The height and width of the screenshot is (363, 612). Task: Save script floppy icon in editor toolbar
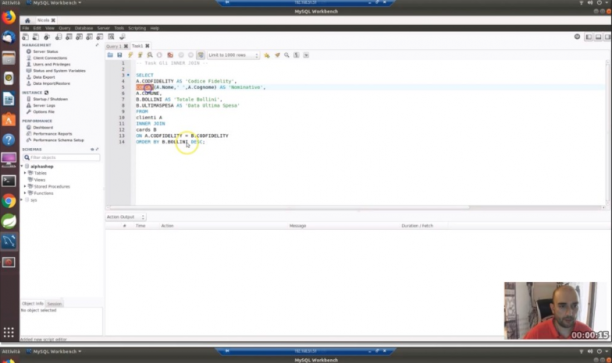click(120, 55)
